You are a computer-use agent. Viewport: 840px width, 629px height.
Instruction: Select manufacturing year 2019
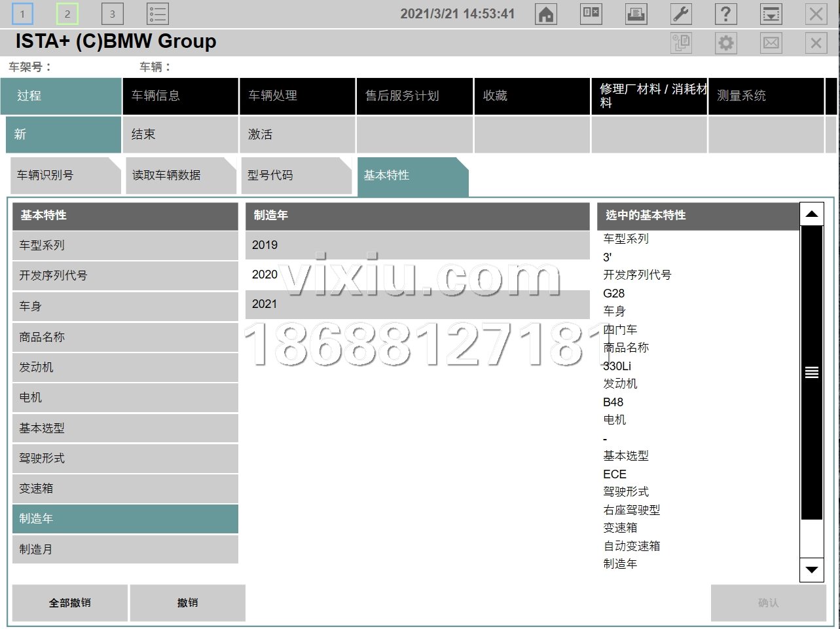(417, 245)
